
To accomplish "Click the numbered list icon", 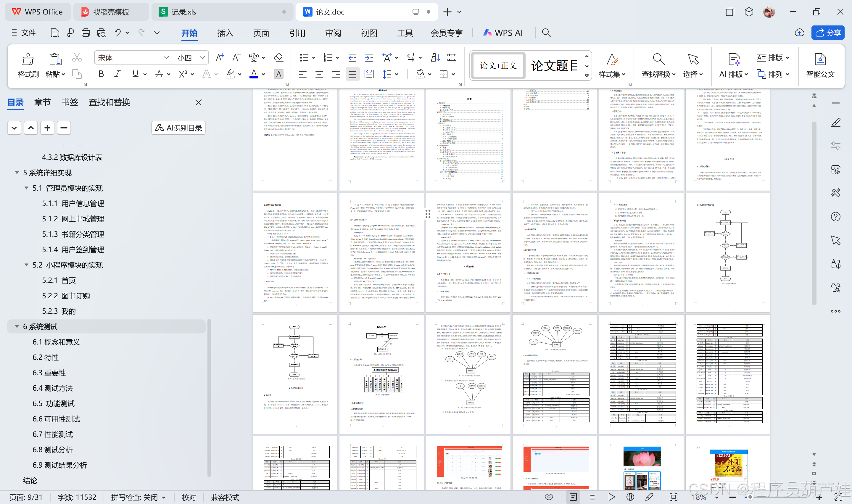I will pos(328,57).
